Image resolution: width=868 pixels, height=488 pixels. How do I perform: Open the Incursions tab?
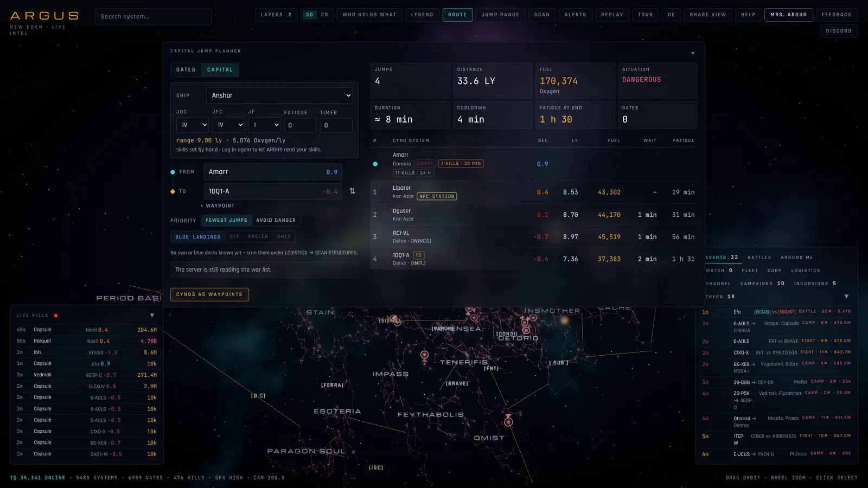click(x=815, y=284)
